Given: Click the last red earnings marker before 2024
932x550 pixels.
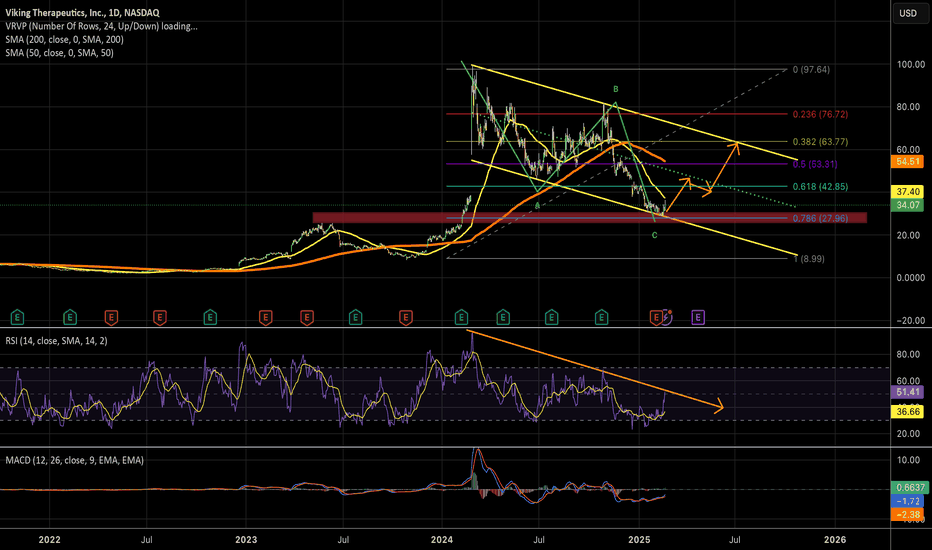Looking at the screenshot, I should [x=405, y=318].
